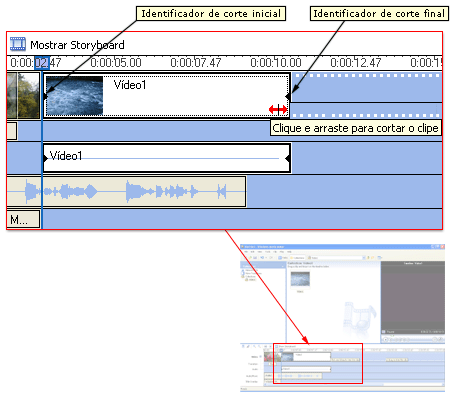The width and height of the screenshot is (450, 397).
Task: Select the title overlay clip labeled M...
Action: [x=23, y=219]
